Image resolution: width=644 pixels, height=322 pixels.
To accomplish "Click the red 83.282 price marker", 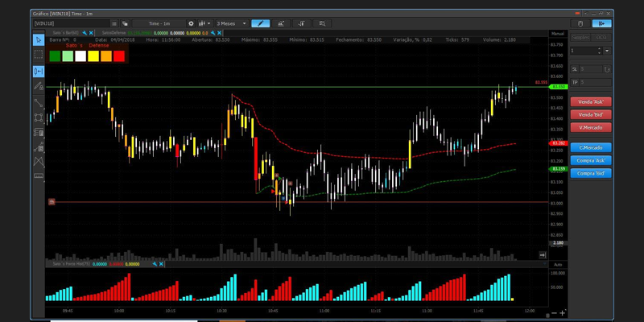I will coord(558,143).
